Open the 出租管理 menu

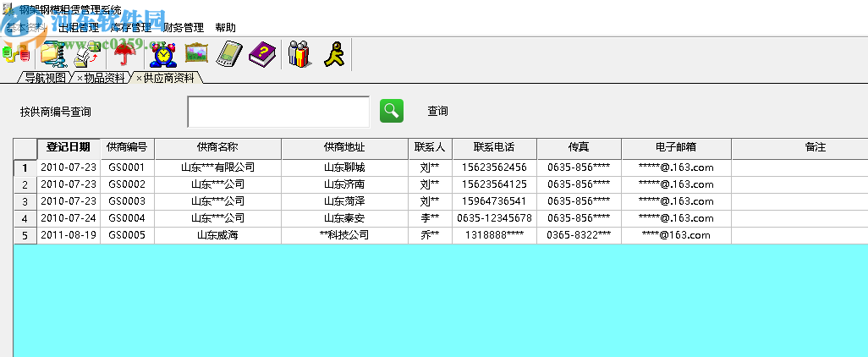coord(80,28)
